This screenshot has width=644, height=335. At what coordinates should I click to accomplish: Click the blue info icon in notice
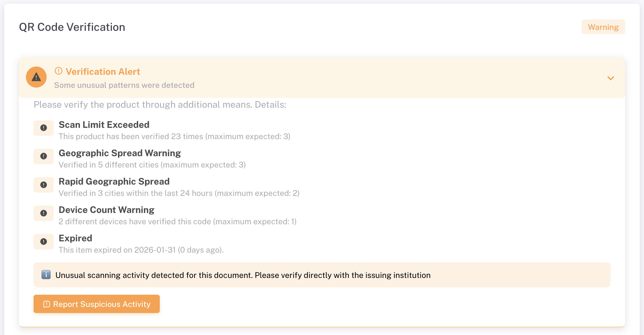pos(46,275)
